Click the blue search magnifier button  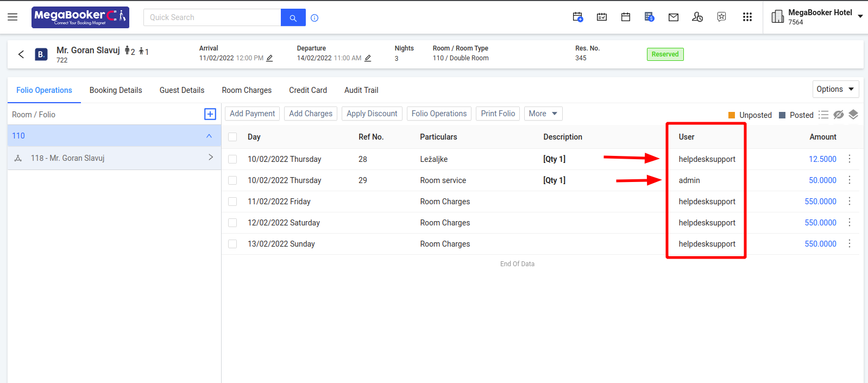pos(293,17)
